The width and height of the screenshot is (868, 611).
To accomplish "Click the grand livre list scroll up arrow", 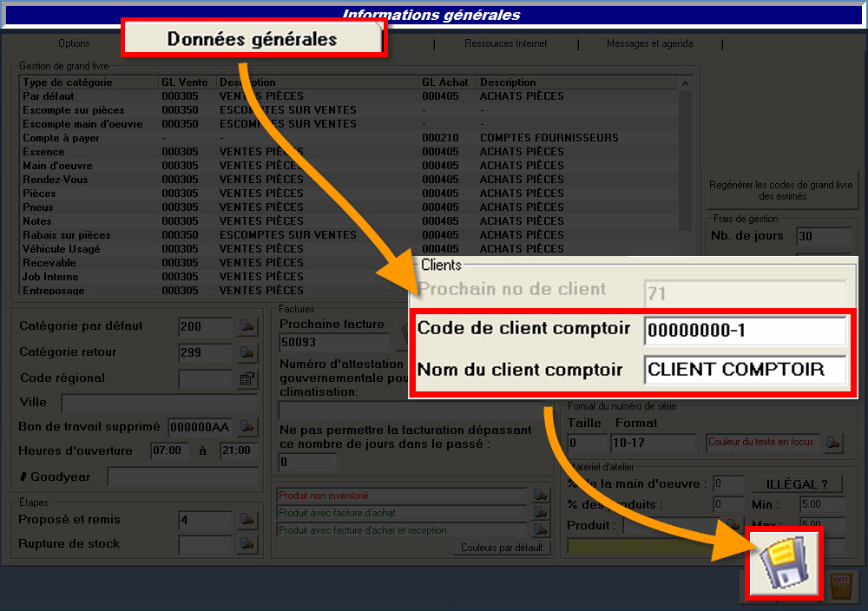I will pyautogui.click(x=686, y=83).
